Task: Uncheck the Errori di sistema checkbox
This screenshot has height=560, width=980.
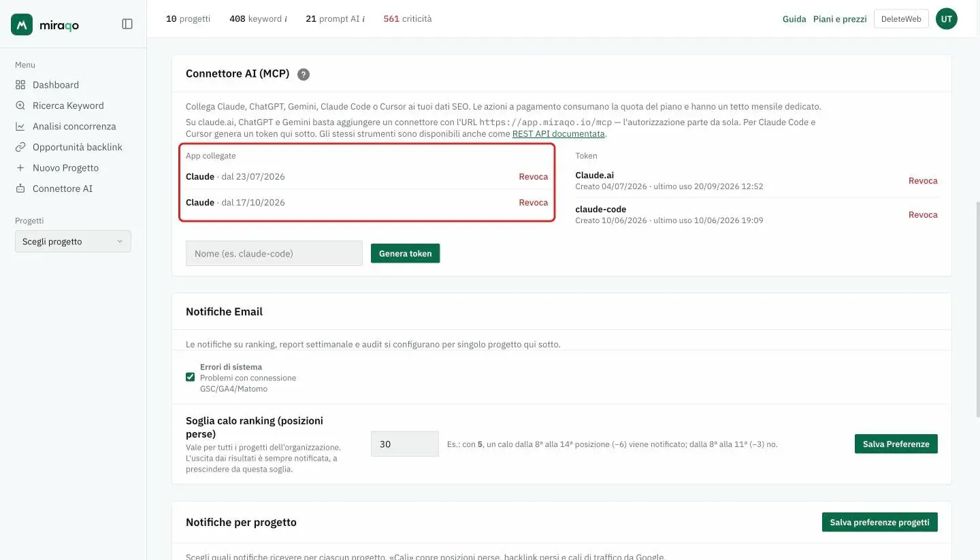Action: [x=191, y=377]
